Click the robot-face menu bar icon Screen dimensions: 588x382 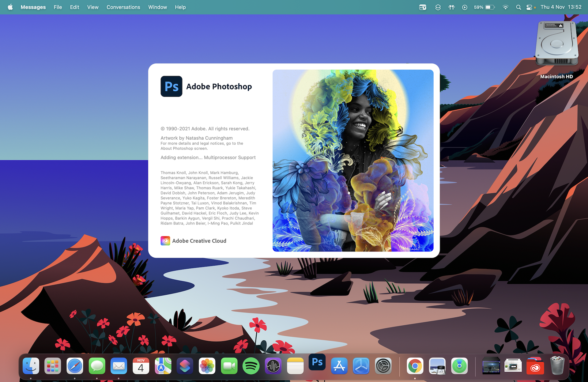click(423, 7)
